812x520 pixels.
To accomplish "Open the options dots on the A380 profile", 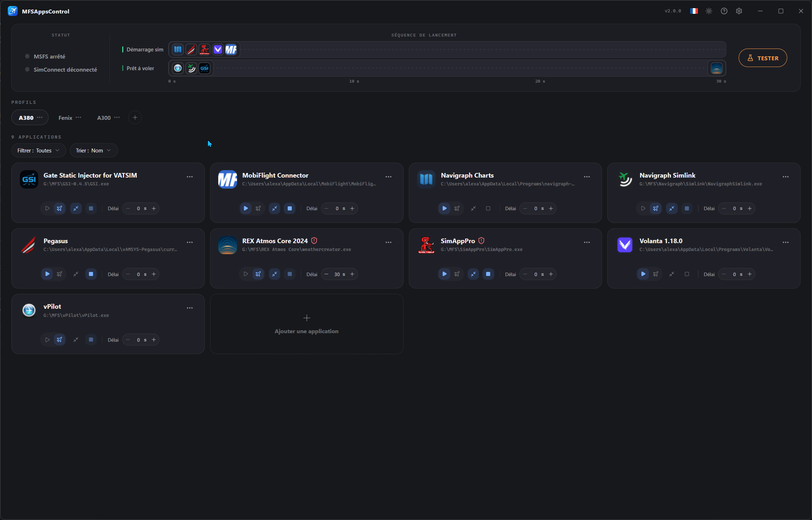I will point(40,117).
